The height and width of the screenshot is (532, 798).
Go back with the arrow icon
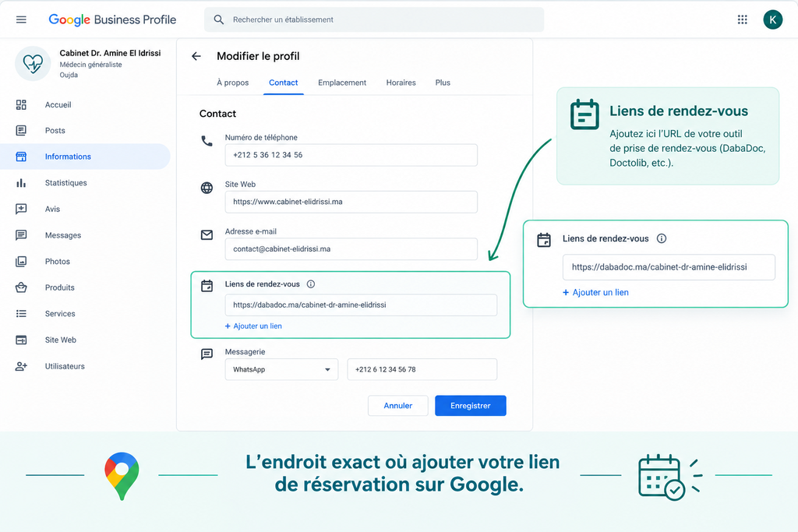coord(196,56)
